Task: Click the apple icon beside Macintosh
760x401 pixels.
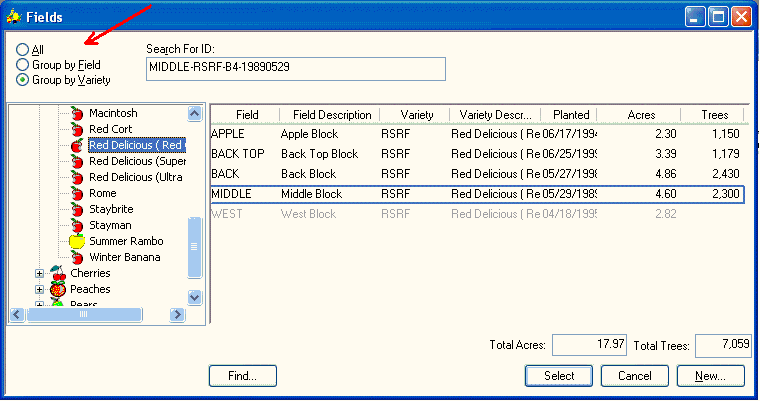Action: coord(77,114)
